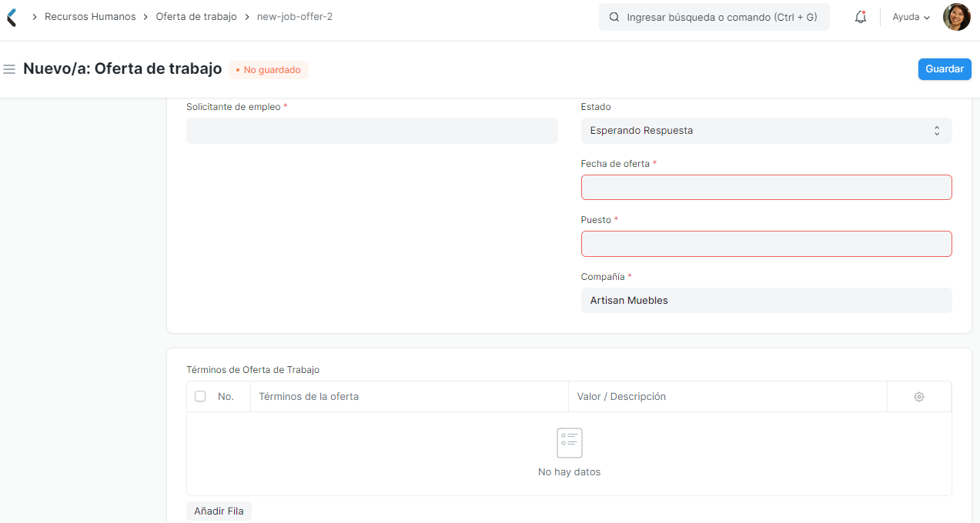Click the Nuevo/a: Oferta de trabajo title

tap(122, 68)
